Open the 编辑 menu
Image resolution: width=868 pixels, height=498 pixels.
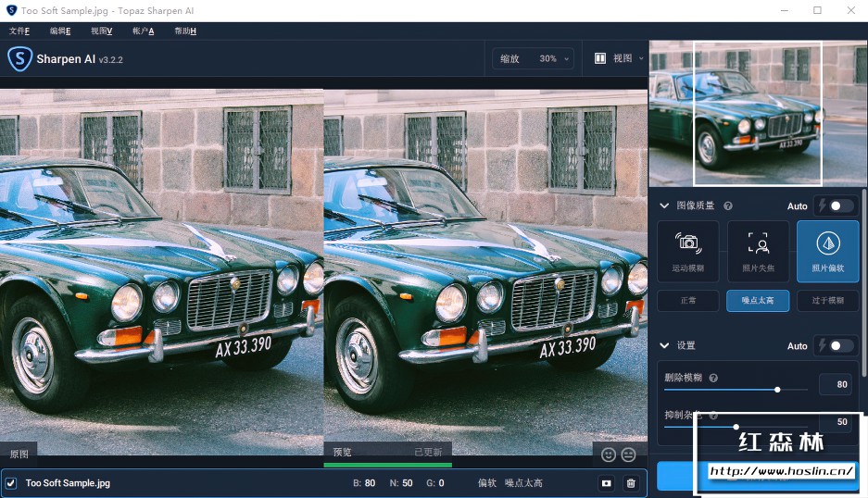click(x=60, y=31)
